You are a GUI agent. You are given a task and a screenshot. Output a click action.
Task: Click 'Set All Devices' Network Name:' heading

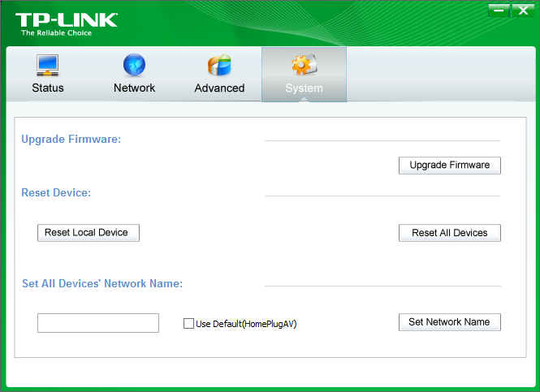click(x=102, y=283)
